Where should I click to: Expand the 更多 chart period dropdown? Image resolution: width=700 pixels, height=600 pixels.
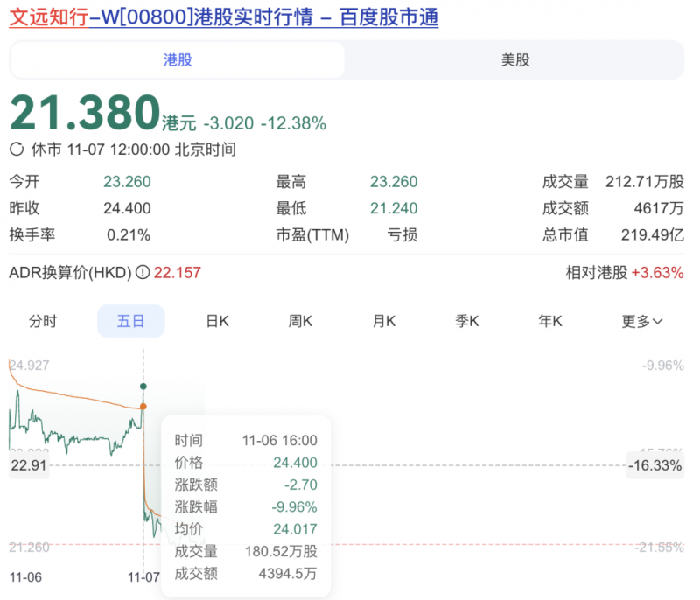(641, 321)
